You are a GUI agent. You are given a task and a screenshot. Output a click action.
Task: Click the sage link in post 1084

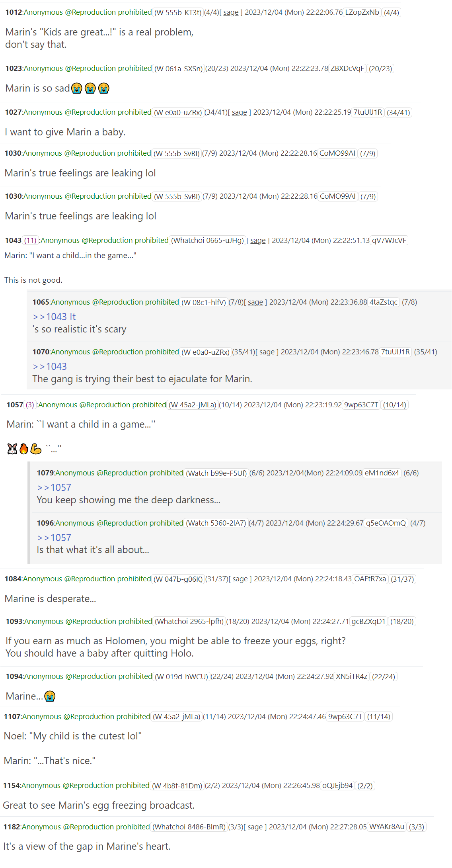240,579
